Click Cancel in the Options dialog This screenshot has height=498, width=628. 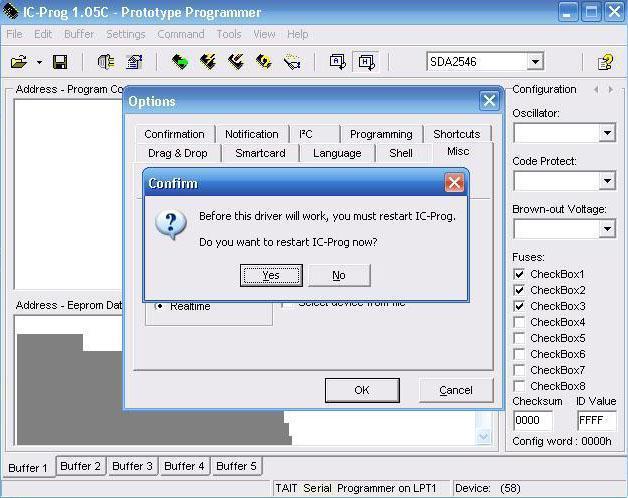456,390
